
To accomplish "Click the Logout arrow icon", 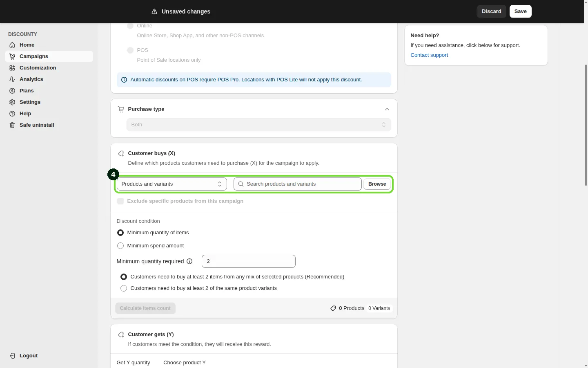I will (12, 356).
